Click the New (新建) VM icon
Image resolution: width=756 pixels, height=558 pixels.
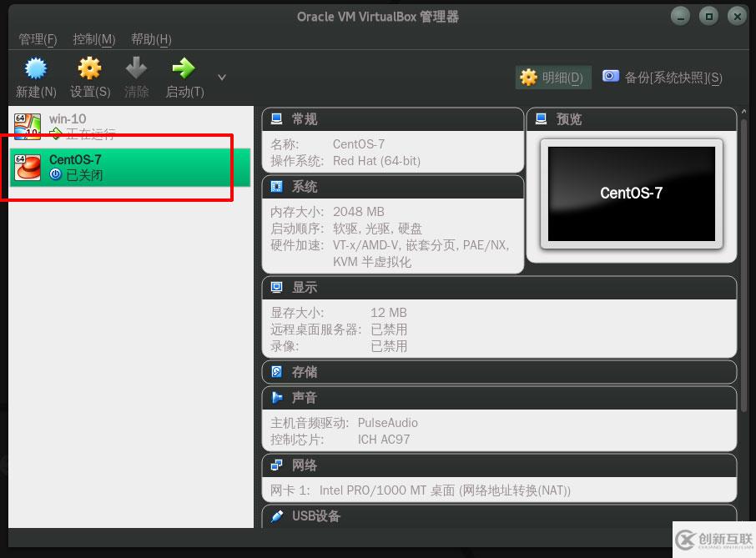pos(36,68)
